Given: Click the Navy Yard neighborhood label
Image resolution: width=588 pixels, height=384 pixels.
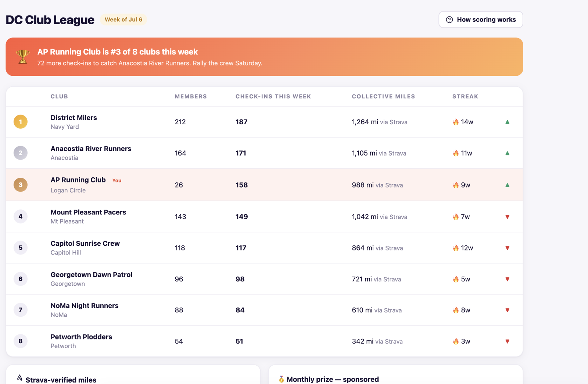Looking at the screenshot, I should (x=65, y=127).
